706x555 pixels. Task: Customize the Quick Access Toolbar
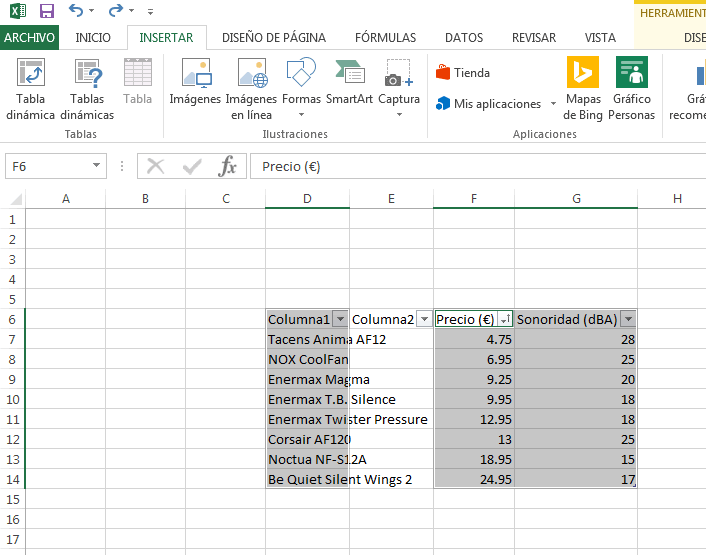[150, 12]
